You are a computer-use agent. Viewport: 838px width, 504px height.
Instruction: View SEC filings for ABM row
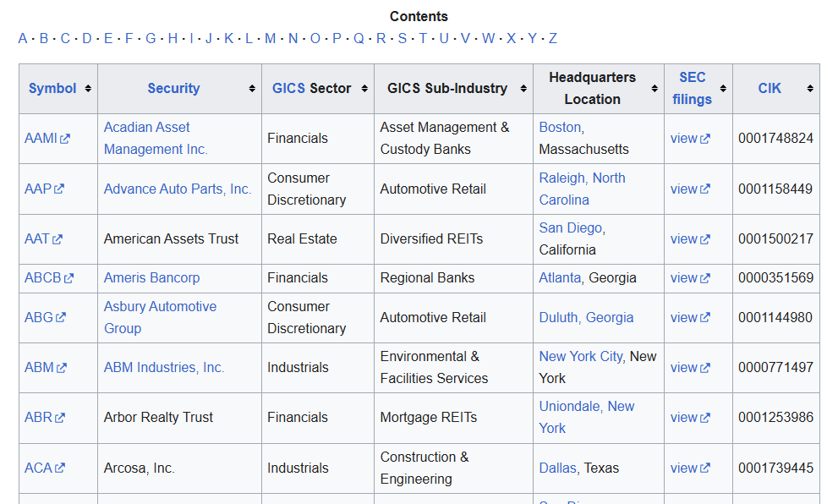(690, 368)
